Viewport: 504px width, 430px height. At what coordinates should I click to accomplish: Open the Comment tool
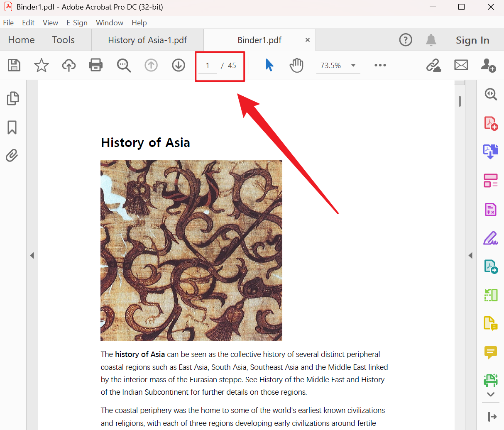pyautogui.click(x=491, y=353)
